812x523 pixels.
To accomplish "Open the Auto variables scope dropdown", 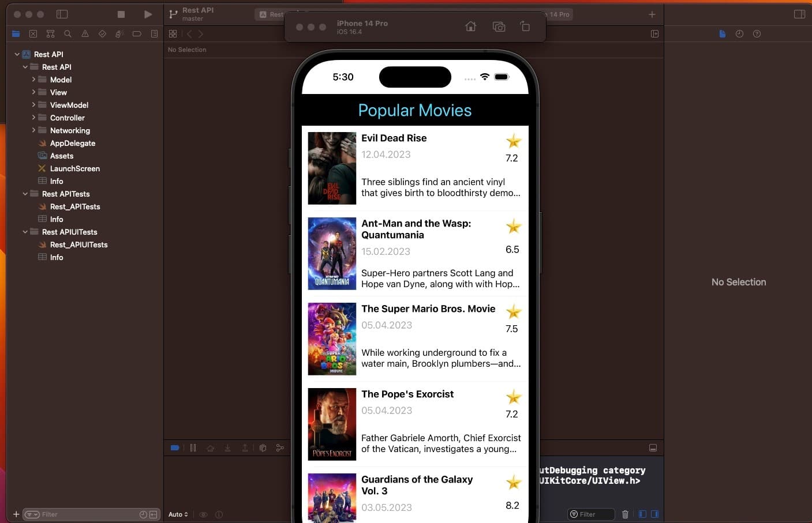I will pos(178,514).
